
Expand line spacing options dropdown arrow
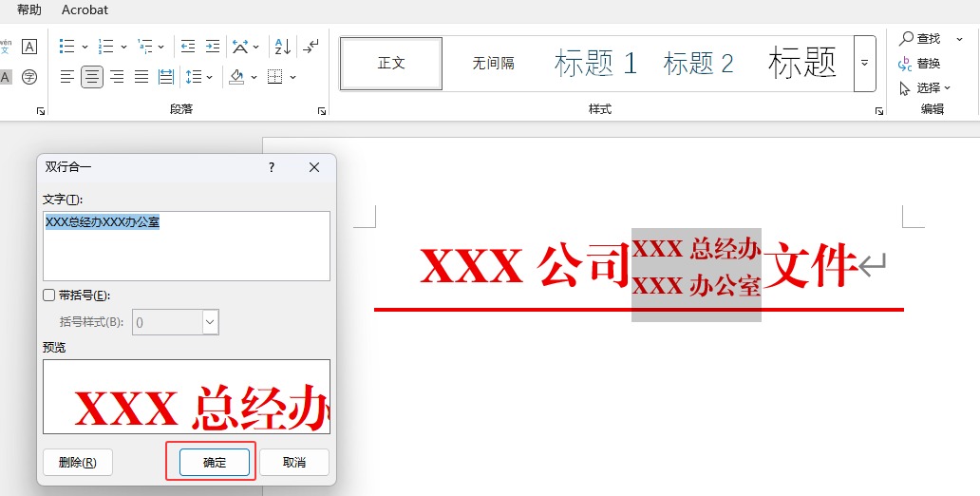click(209, 77)
